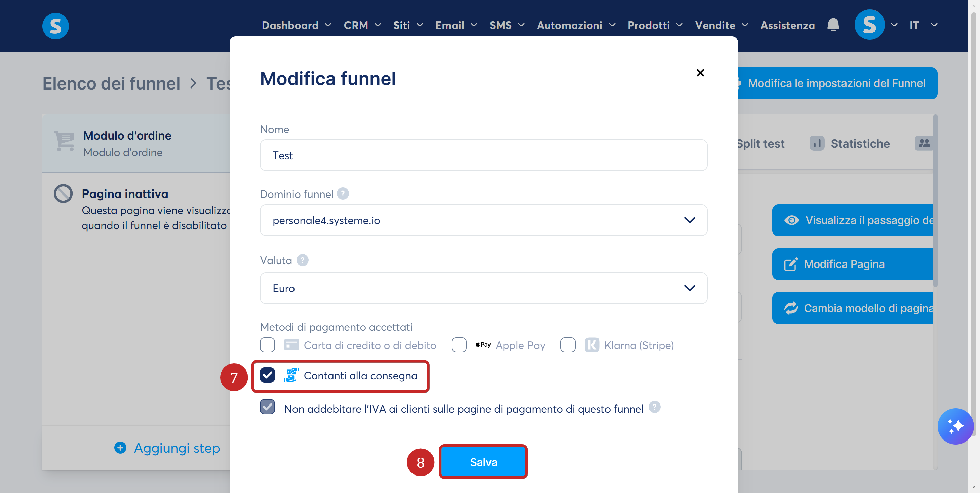Open the AI assistant sparkle button

[955, 426]
